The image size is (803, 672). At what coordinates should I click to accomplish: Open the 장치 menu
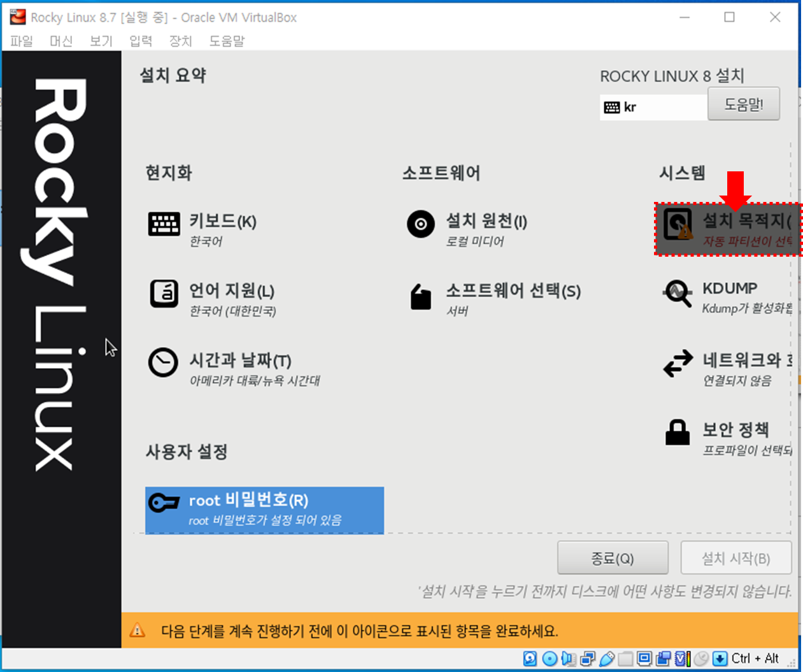pyautogui.click(x=180, y=41)
